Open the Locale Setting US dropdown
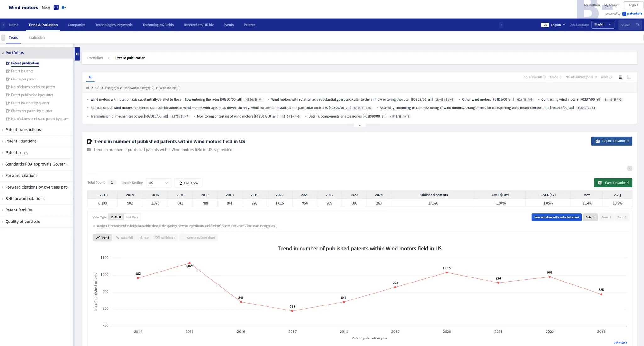Viewport: 644px width, 346px height. coord(158,183)
